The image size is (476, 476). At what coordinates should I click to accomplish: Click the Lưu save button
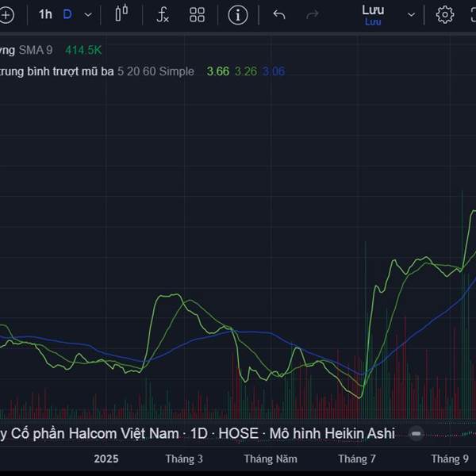[x=373, y=15]
